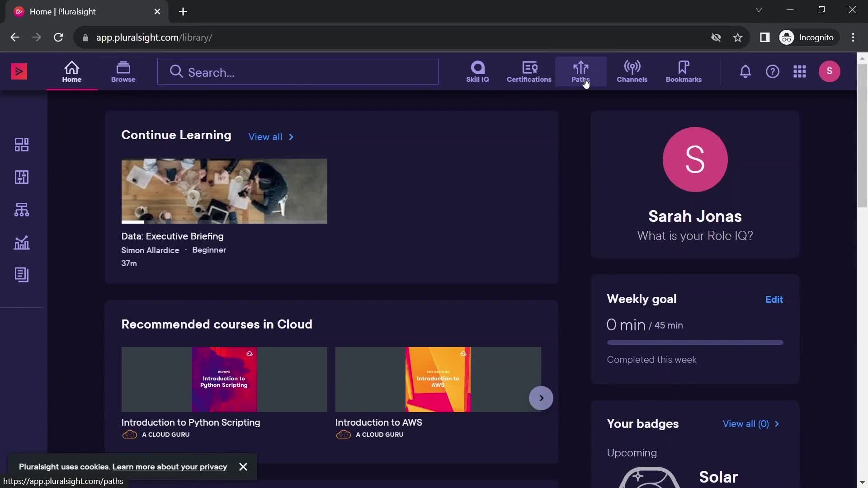Open the dashboard tiles sidebar icon
Viewport: 868px width, 488px height.
click(x=22, y=145)
